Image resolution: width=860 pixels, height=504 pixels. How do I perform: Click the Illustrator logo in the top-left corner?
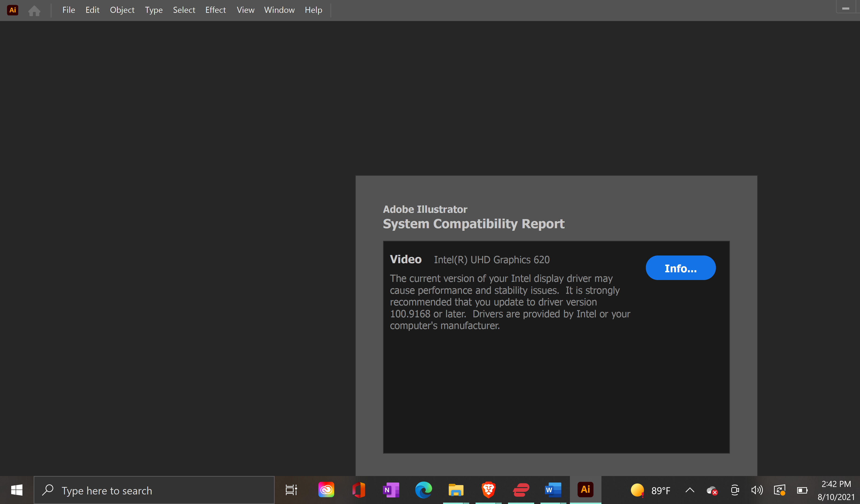pyautogui.click(x=13, y=10)
